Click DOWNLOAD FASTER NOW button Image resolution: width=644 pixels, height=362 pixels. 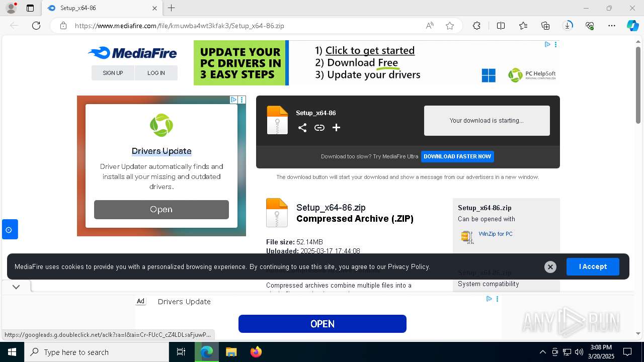[x=457, y=156]
